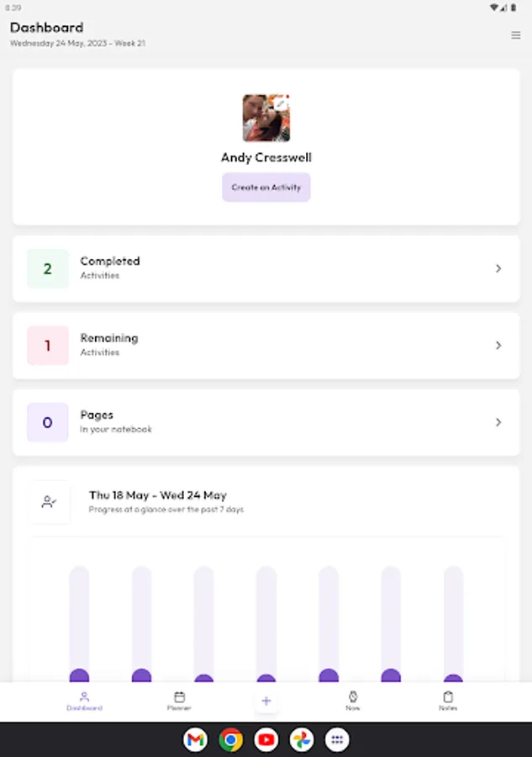Click the green 2 completed count badge
Viewport: 532px width, 757px height.
click(48, 269)
